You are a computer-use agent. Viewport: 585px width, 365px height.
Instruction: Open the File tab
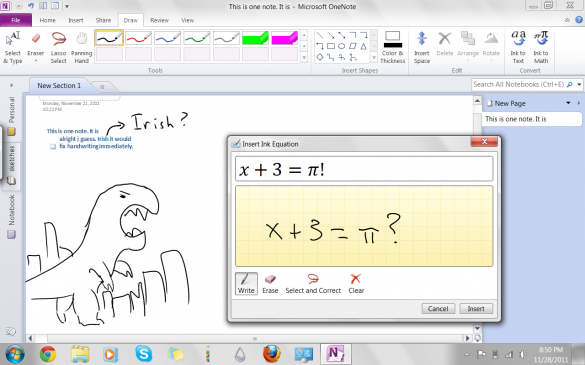[16, 20]
